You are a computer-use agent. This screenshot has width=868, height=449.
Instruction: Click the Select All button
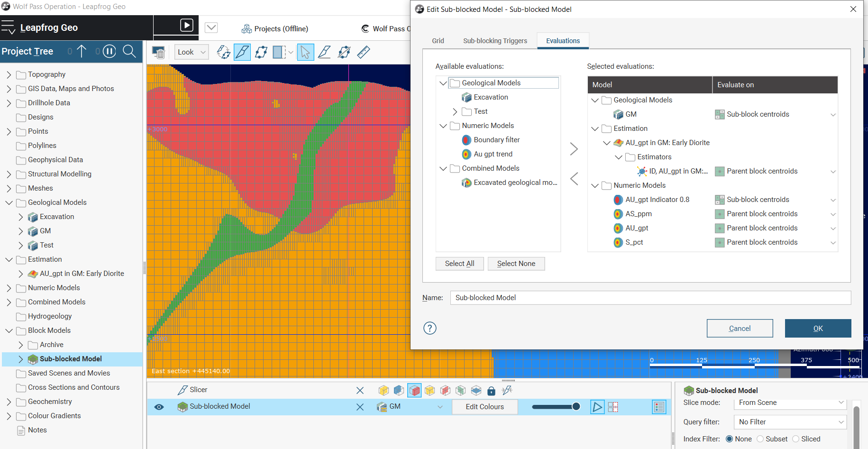pyautogui.click(x=459, y=264)
